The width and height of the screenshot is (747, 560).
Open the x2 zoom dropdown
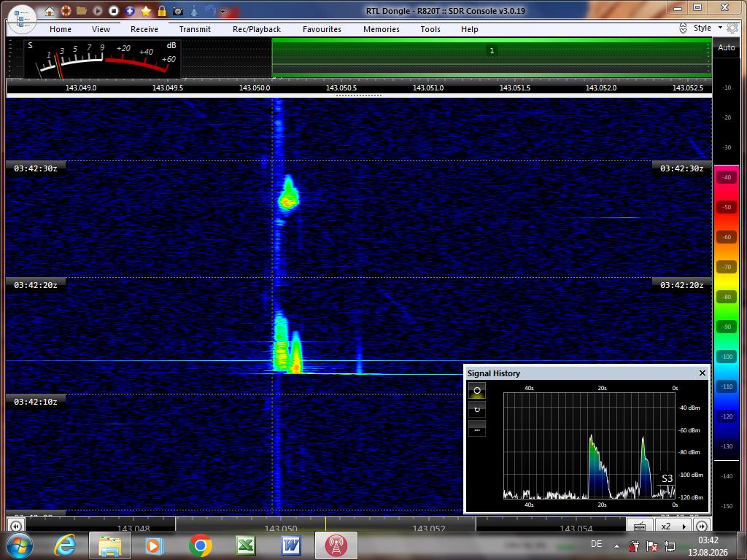tap(672, 526)
